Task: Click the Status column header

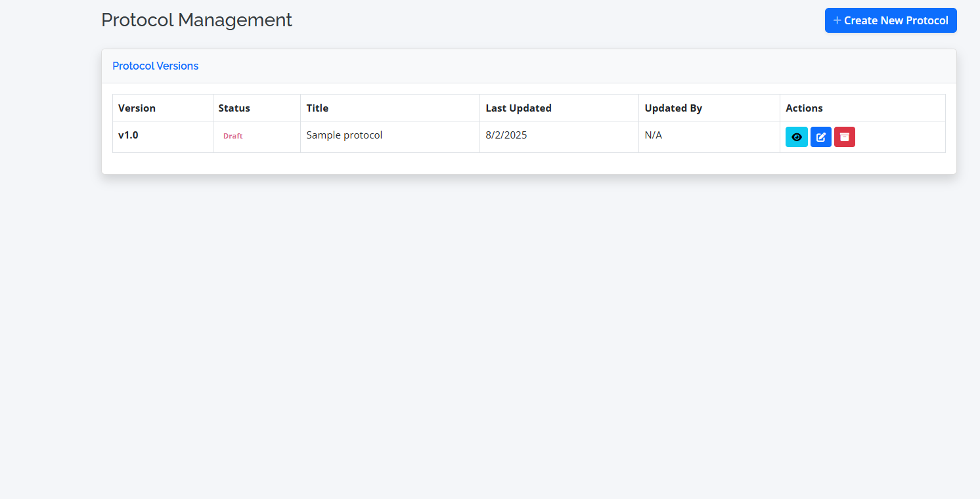Action: (234, 108)
